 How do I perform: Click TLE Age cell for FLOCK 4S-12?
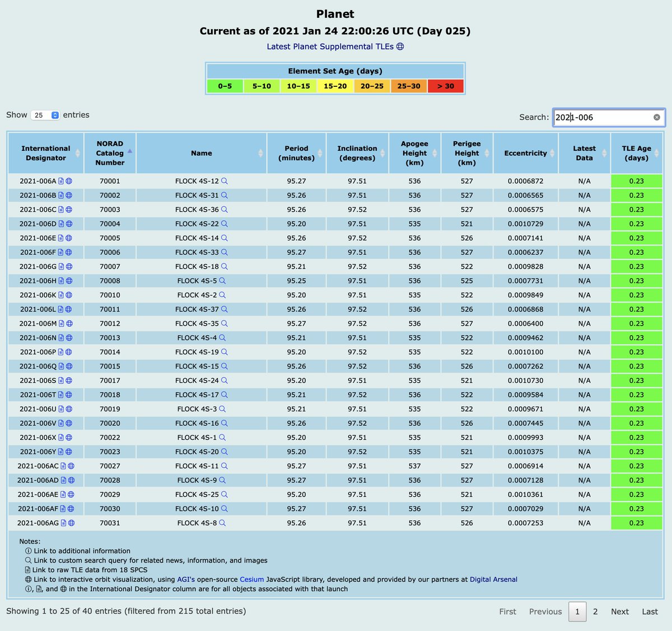[637, 181]
